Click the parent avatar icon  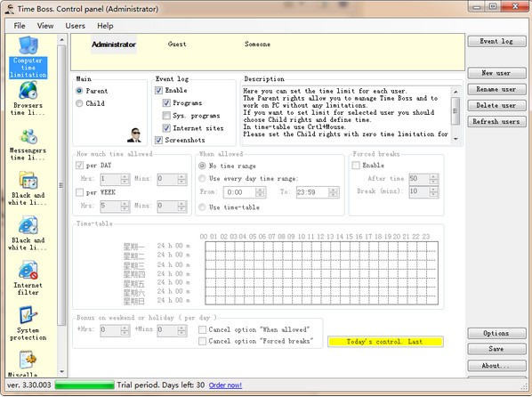134,135
